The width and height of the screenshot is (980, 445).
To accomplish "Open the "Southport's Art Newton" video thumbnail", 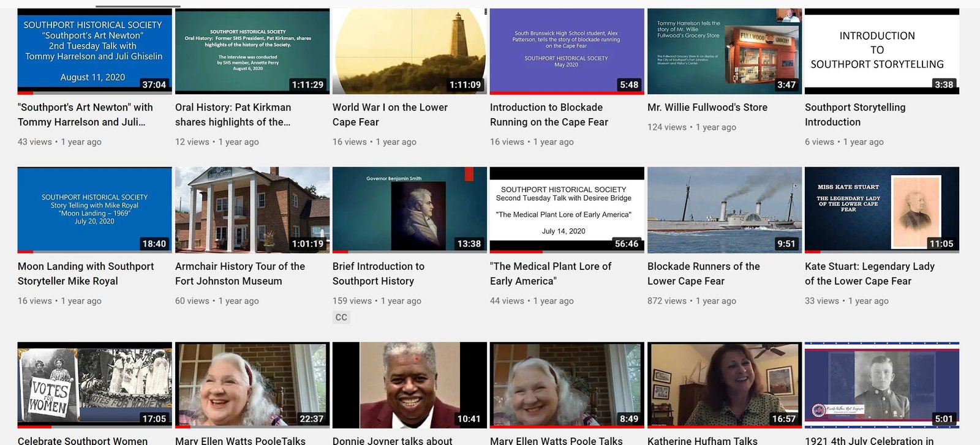I will (x=94, y=51).
